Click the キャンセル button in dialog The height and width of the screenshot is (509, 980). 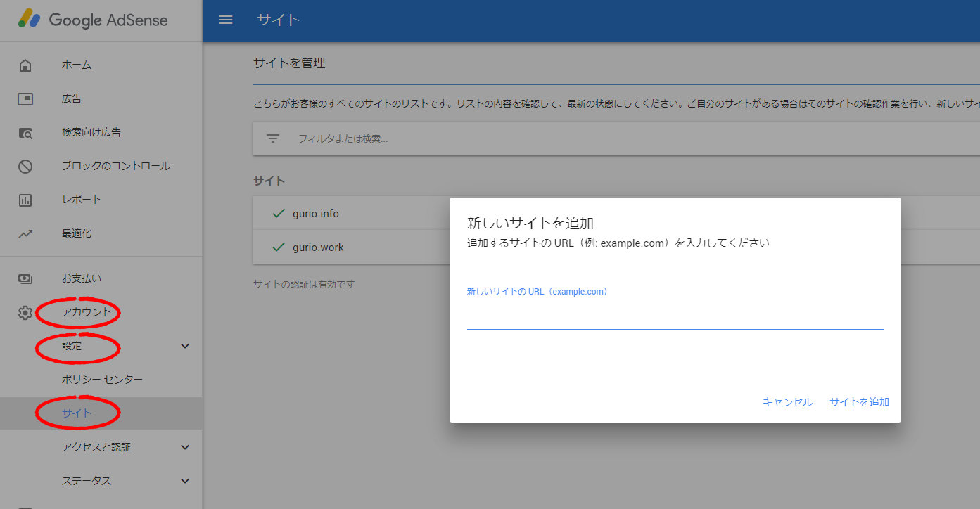coord(787,402)
